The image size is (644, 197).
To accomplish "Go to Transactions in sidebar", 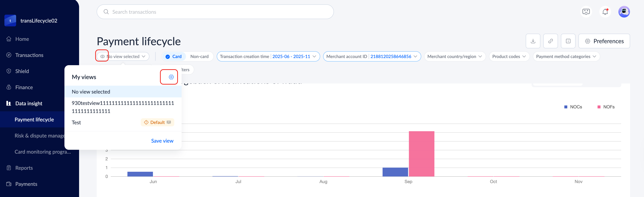I will (29, 55).
